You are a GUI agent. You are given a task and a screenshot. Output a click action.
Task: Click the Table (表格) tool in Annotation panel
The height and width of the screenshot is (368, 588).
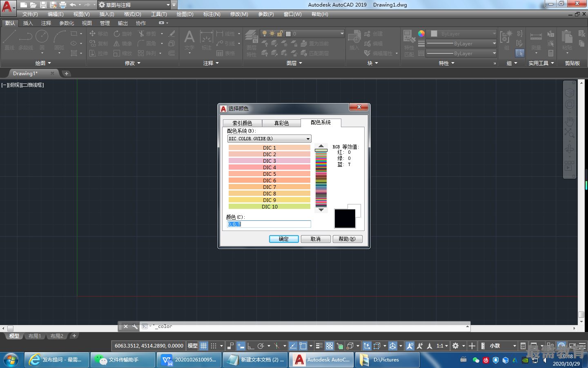(225, 53)
